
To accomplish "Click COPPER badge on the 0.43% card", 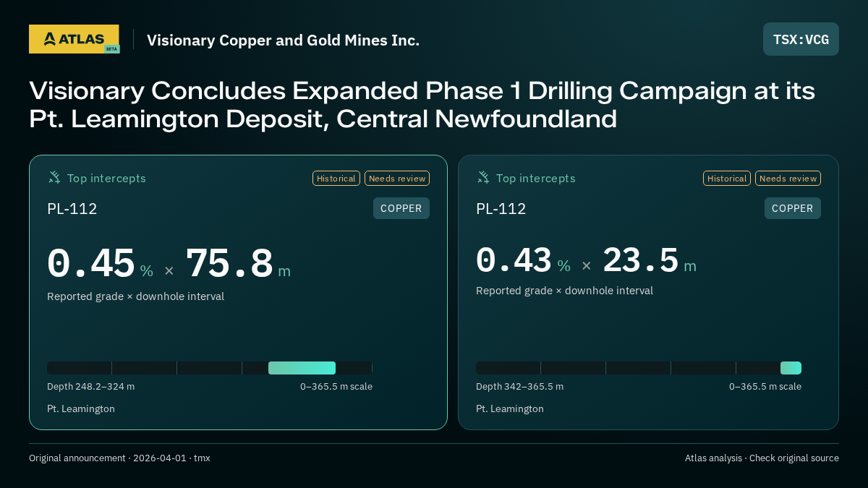I will pyautogui.click(x=793, y=208).
